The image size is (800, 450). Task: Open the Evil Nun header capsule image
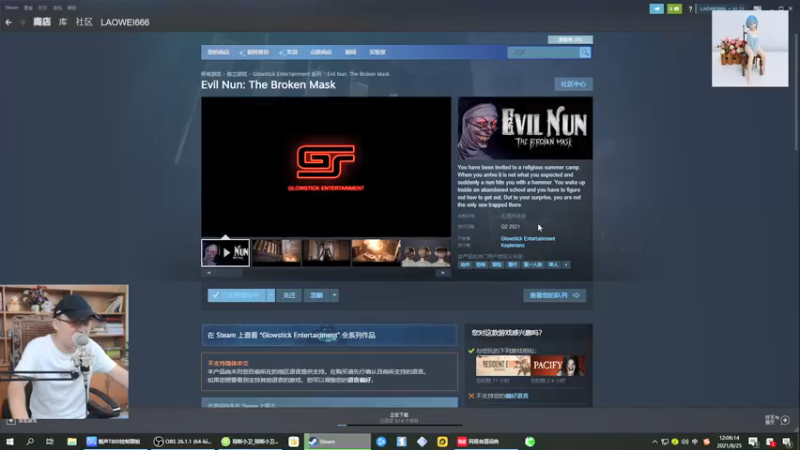click(525, 128)
